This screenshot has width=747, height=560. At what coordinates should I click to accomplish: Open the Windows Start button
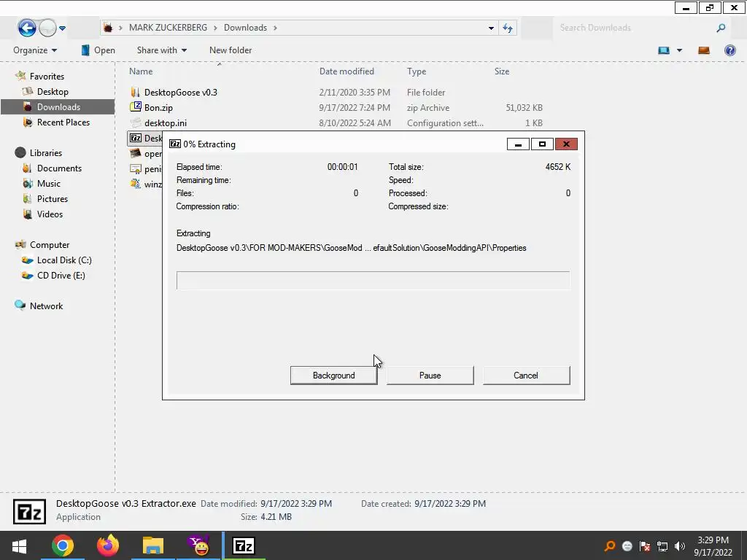(x=19, y=546)
